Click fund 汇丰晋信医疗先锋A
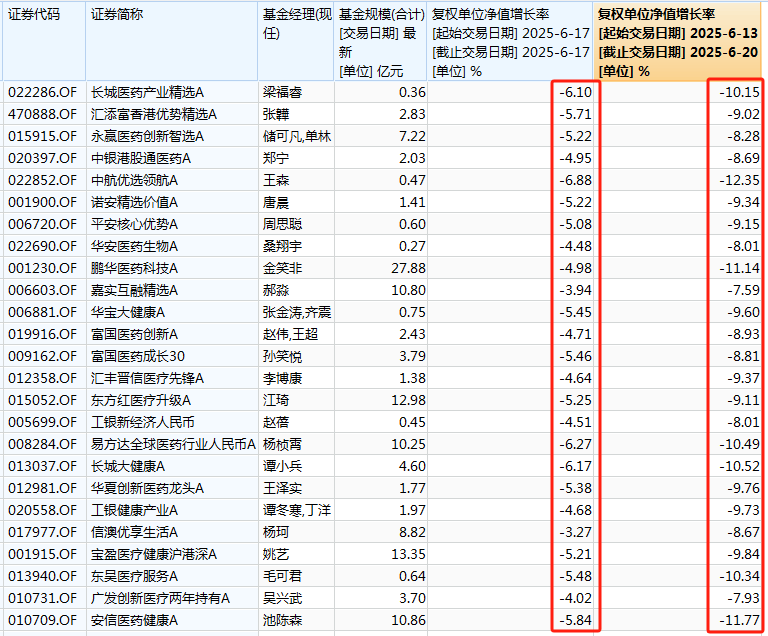Image resolution: width=768 pixels, height=636 pixels. pyautogui.click(x=147, y=378)
